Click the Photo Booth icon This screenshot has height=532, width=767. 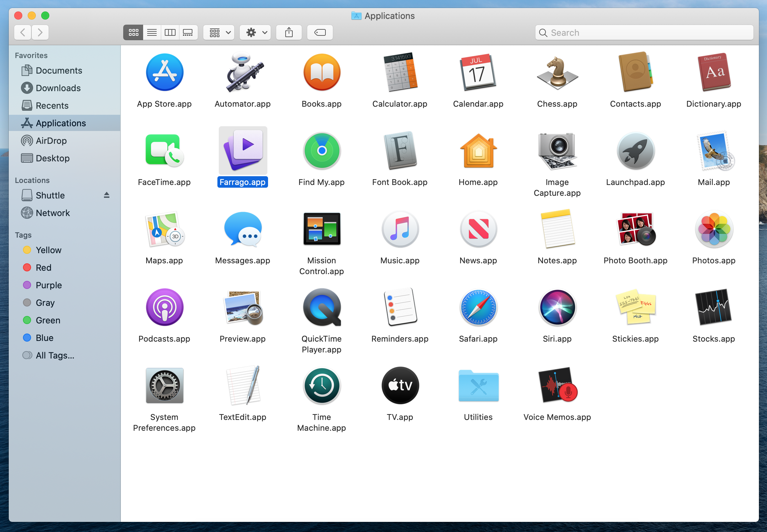[636, 229]
